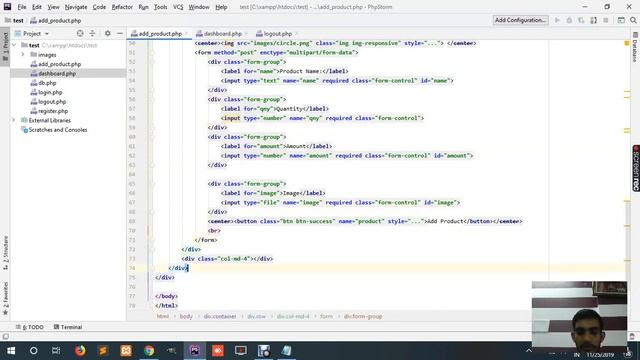Click line 74 closing div code

(x=178, y=268)
